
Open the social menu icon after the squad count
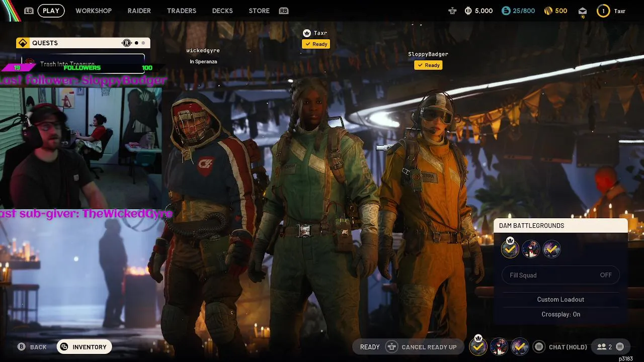click(620, 346)
